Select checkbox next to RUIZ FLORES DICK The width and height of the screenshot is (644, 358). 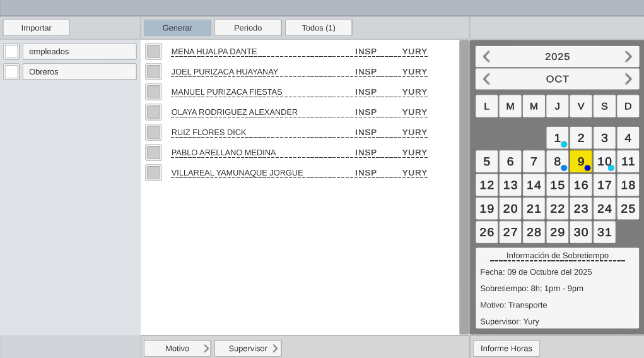click(x=153, y=133)
